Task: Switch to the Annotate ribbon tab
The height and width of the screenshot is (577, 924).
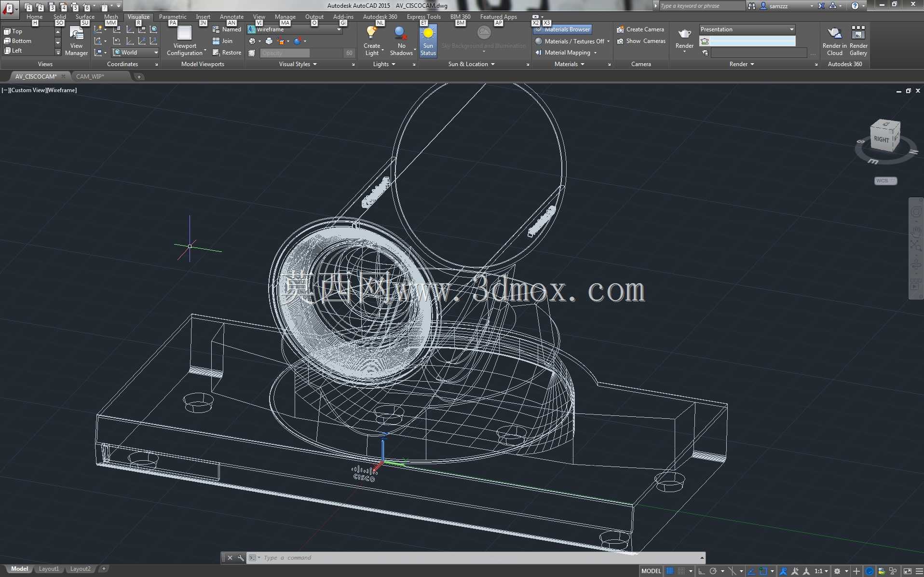Action: click(x=231, y=17)
